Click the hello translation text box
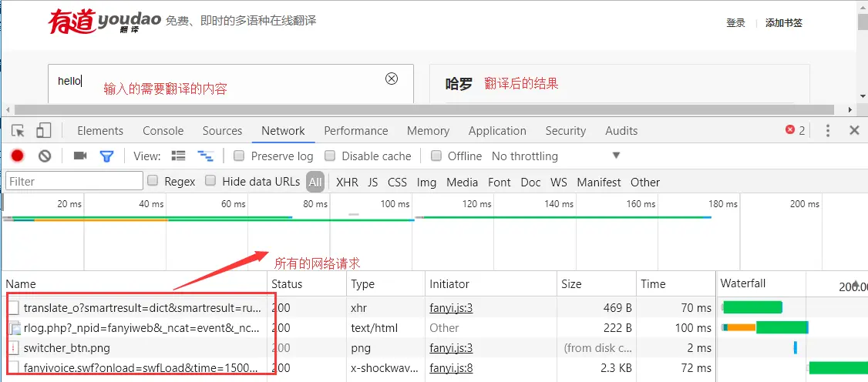The width and height of the screenshot is (868, 382). click(230, 83)
